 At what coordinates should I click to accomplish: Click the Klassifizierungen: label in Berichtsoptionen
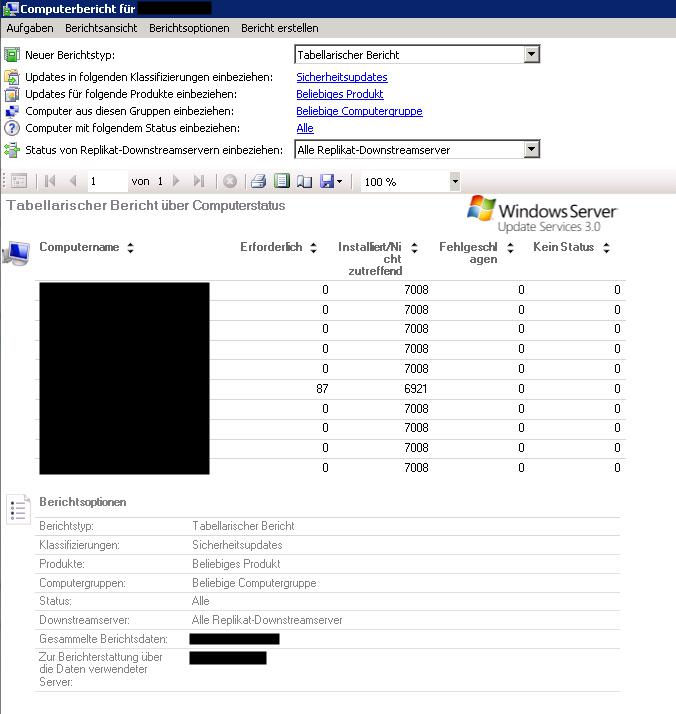point(79,545)
